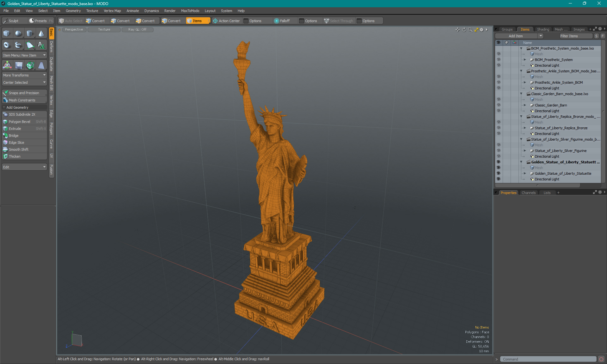Screen dimensions: 607x364
Task: Click the Properties panel maximize icon
Action: pyautogui.click(x=595, y=192)
